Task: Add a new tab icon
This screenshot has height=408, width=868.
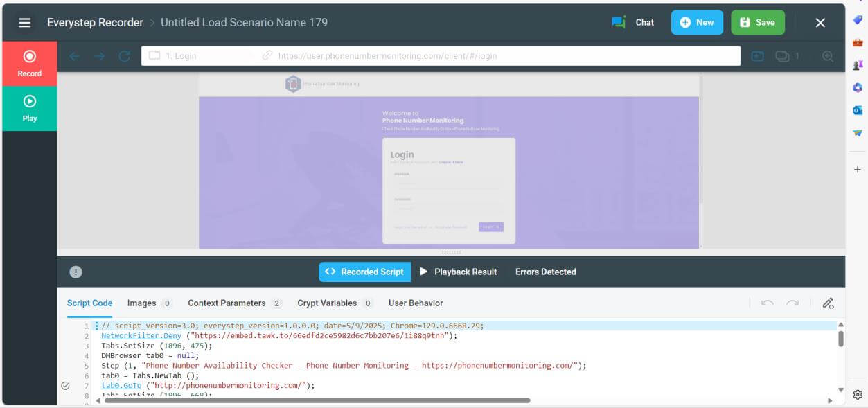Action: (x=757, y=56)
